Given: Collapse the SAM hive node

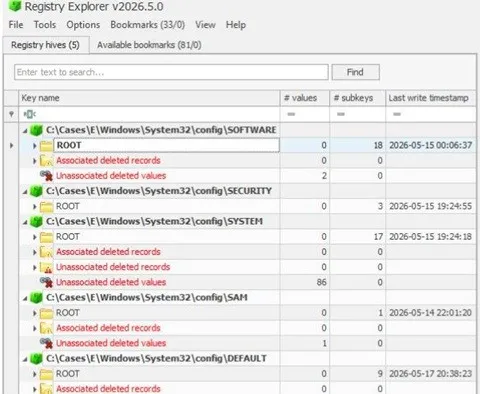Looking at the screenshot, I should point(25,298).
